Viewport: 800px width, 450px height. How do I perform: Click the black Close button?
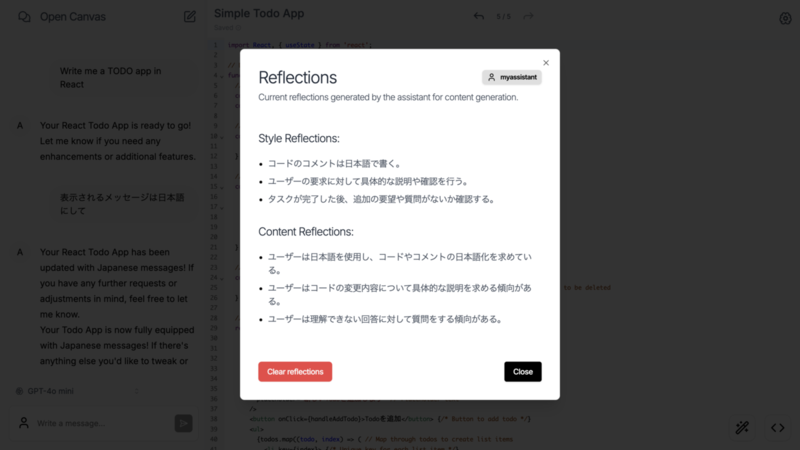(x=523, y=371)
